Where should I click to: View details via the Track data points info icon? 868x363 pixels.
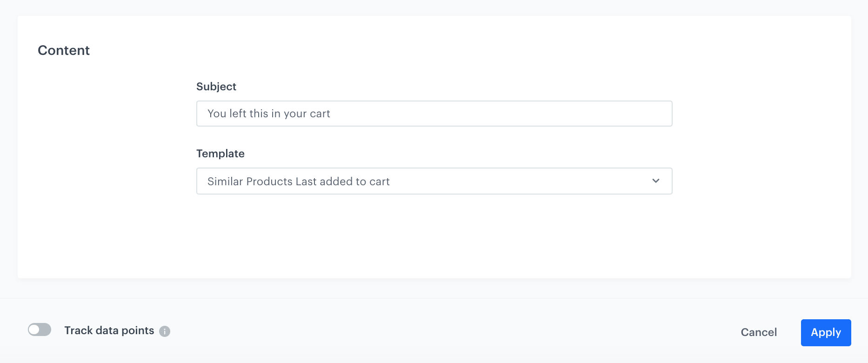(165, 331)
